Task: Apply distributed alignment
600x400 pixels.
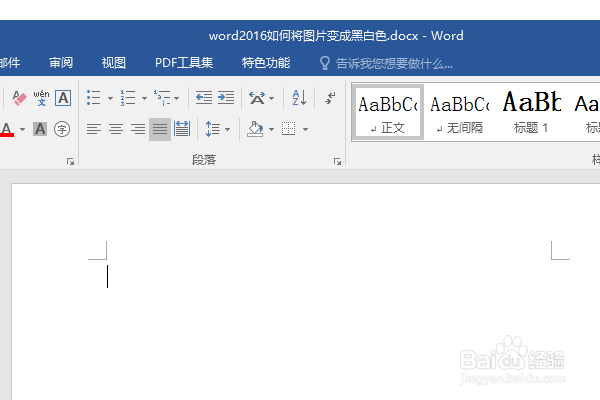Action: (182, 129)
